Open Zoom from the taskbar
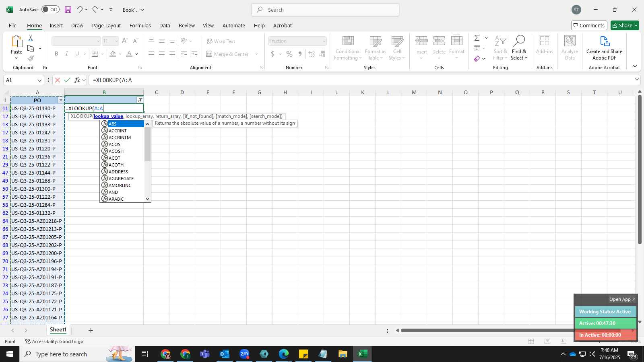This screenshot has width=644, height=362. (x=244, y=354)
